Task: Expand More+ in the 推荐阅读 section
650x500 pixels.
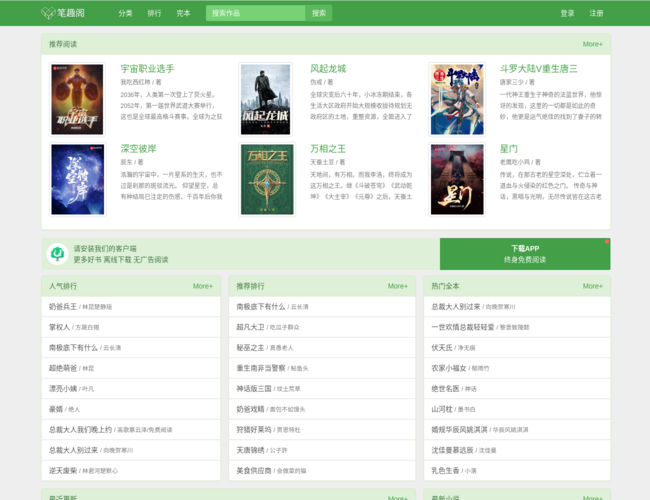Action: coord(592,44)
